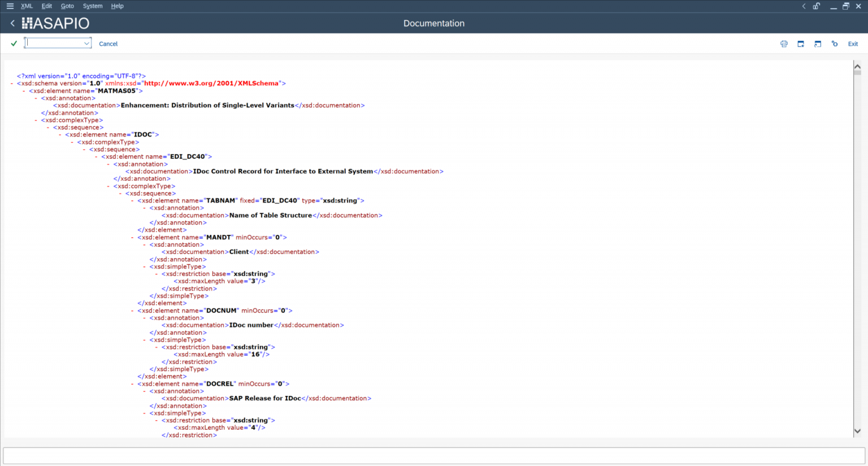Image resolution: width=868 pixels, height=466 pixels.
Task: Click the unlocked padlock icon in title bar
Action: coord(817,6)
